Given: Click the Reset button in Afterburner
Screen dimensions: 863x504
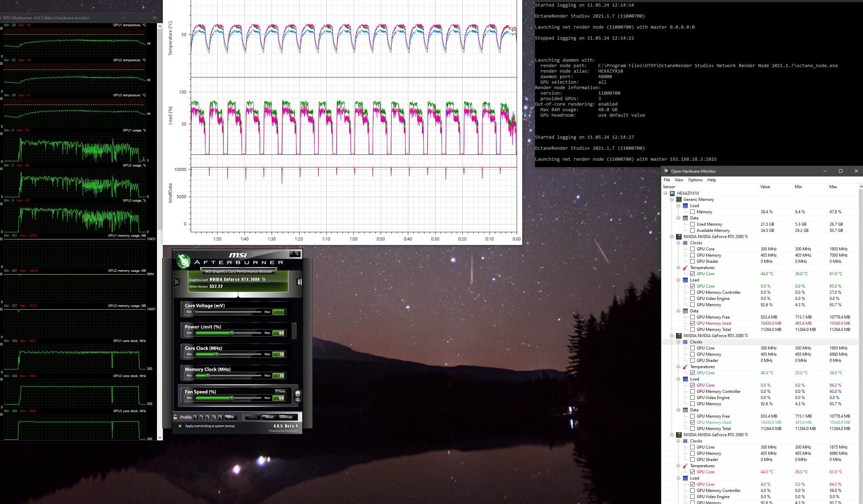Looking at the screenshot, I should 270,417.
